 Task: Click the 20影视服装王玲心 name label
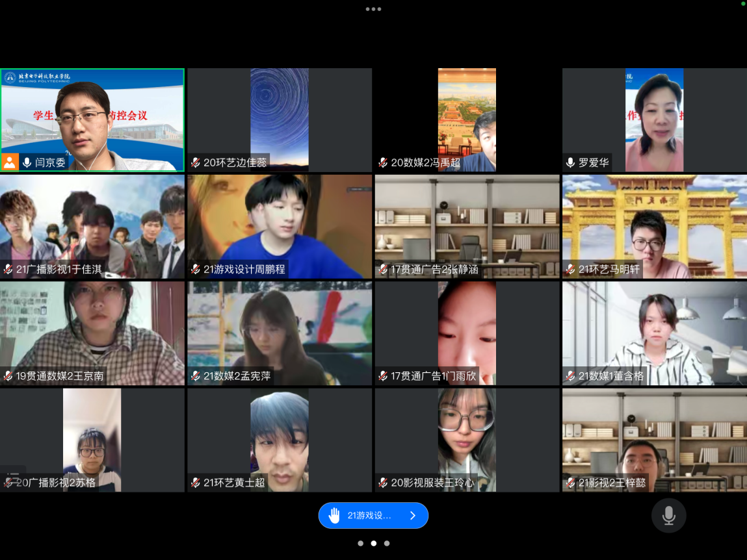coord(432,483)
